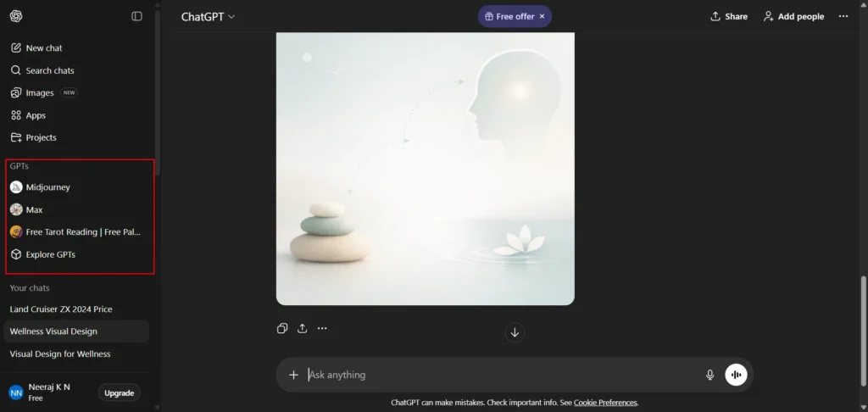Click the Ask anything input field
The width and height of the screenshot is (868, 412).
[x=500, y=375]
